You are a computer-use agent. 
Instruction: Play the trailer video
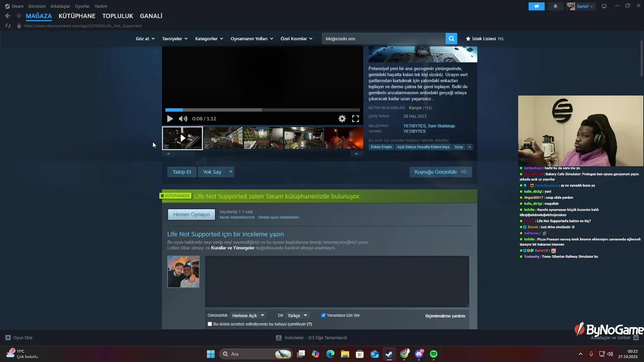pyautogui.click(x=170, y=119)
